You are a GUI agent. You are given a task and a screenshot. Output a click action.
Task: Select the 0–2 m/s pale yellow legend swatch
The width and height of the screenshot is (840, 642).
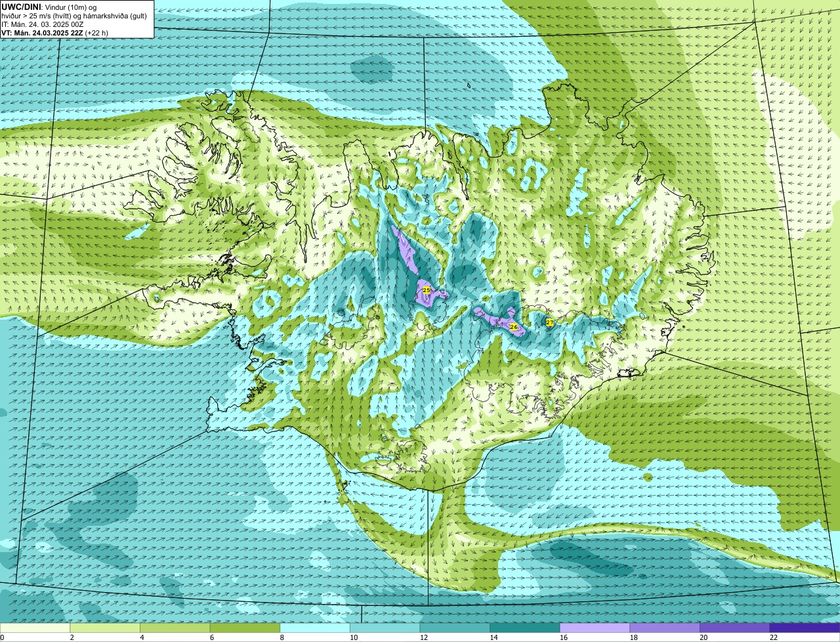(35, 628)
